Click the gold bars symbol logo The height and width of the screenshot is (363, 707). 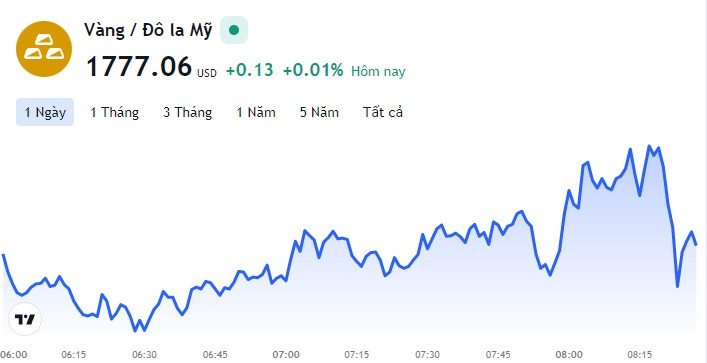coord(44,49)
